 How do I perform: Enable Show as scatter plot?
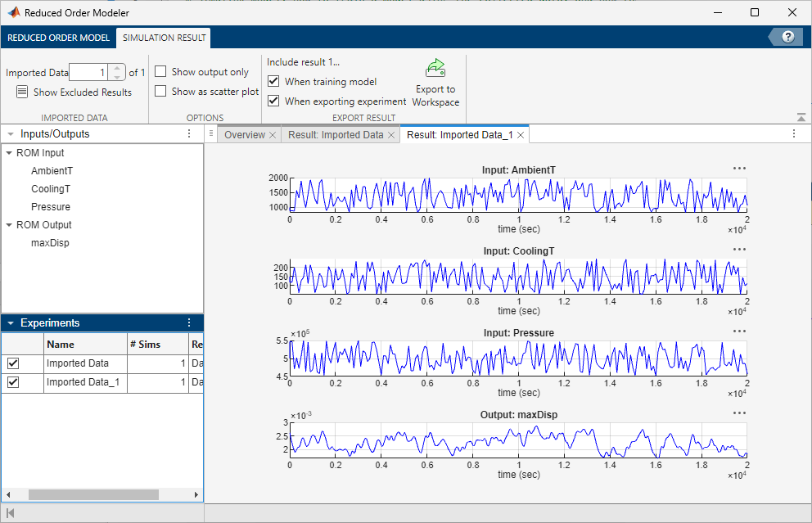pyautogui.click(x=160, y=91)
